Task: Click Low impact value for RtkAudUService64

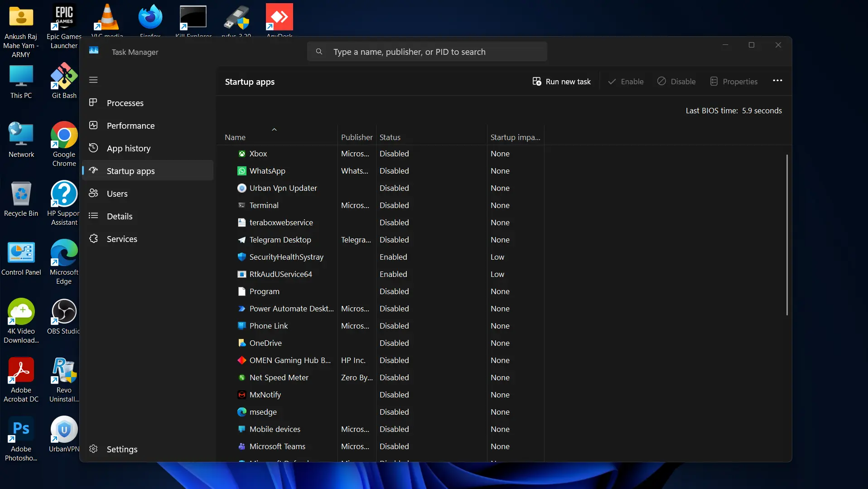Action: point(497,274)
